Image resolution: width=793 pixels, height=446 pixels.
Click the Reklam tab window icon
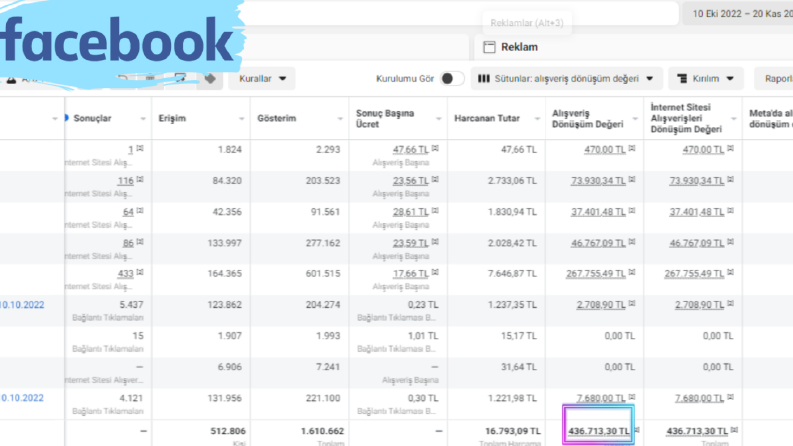489,47
